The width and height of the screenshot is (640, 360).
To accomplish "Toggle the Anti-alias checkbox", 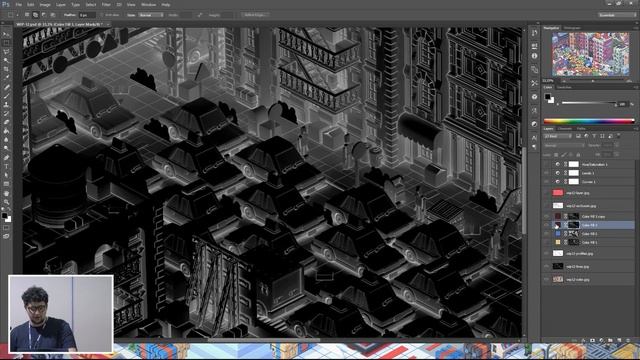I will pyautogui.click(x=102, y=15).
